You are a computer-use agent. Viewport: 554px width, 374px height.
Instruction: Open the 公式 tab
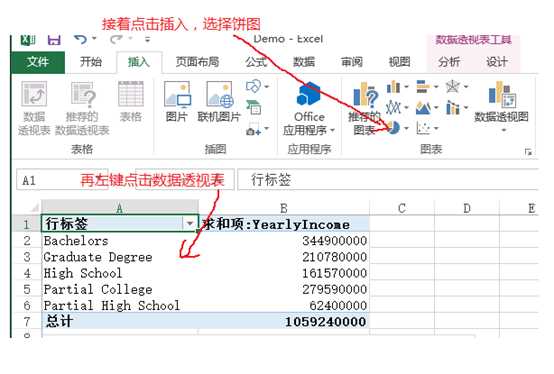(257, 62)
